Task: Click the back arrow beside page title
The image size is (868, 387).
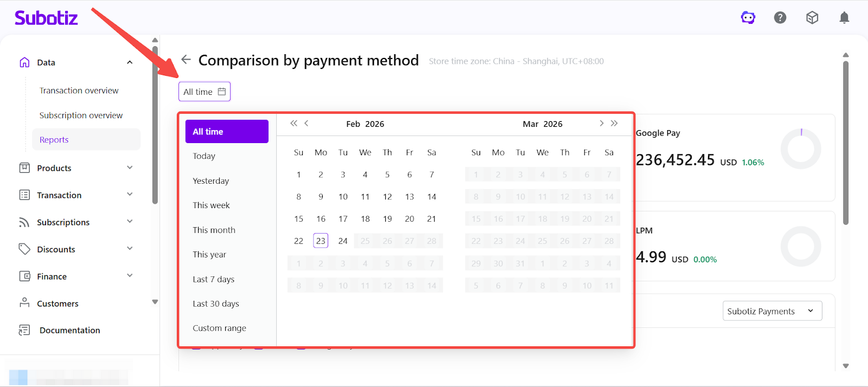Action: click(186, 60)
